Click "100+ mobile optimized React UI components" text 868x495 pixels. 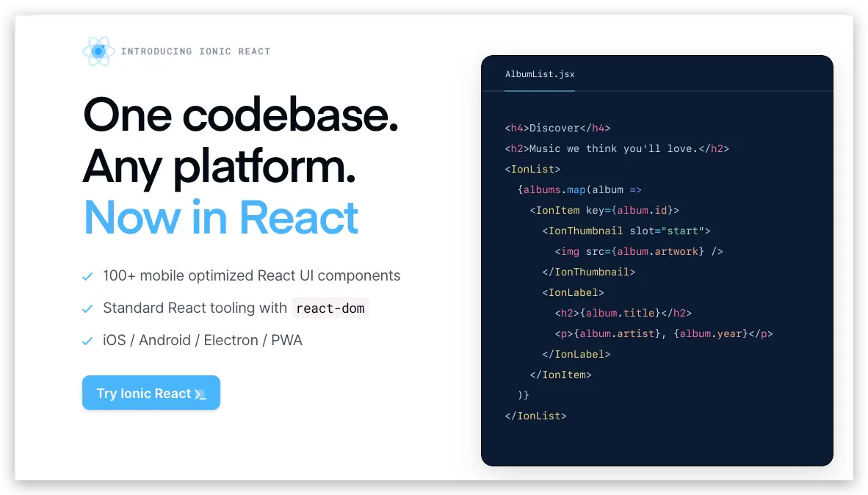tap(251, 275)
